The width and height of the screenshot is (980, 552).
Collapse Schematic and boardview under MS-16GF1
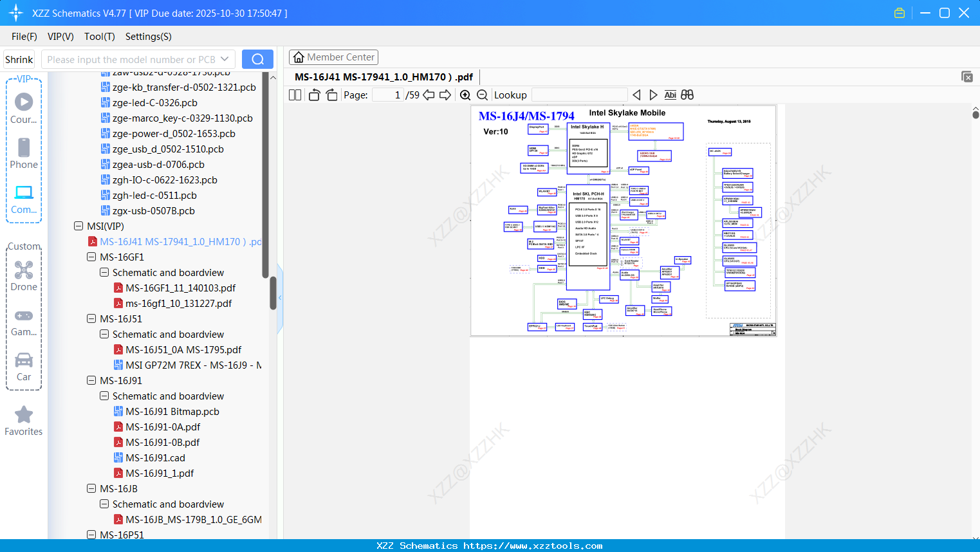pyautogui.click(x=104, y=273)
